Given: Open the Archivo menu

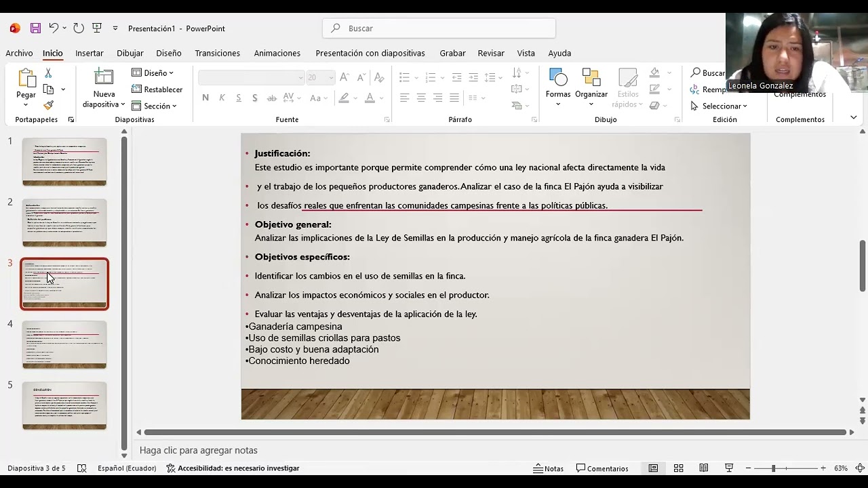Looking at the screenshot, I should point(19,53).
